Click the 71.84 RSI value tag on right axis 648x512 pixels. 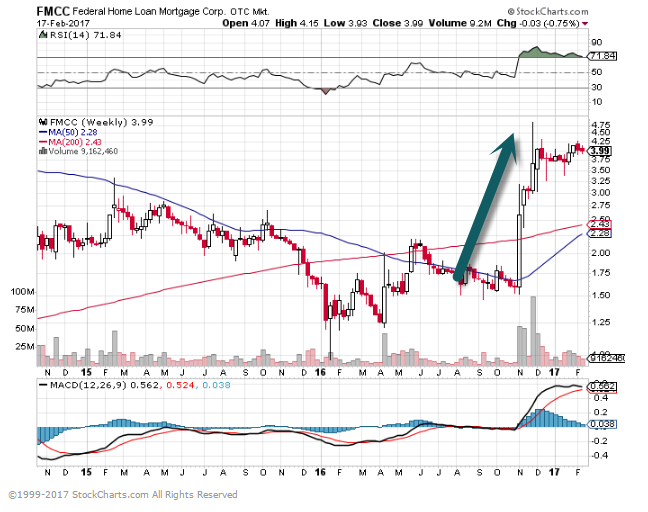click(x=603, y=56)
